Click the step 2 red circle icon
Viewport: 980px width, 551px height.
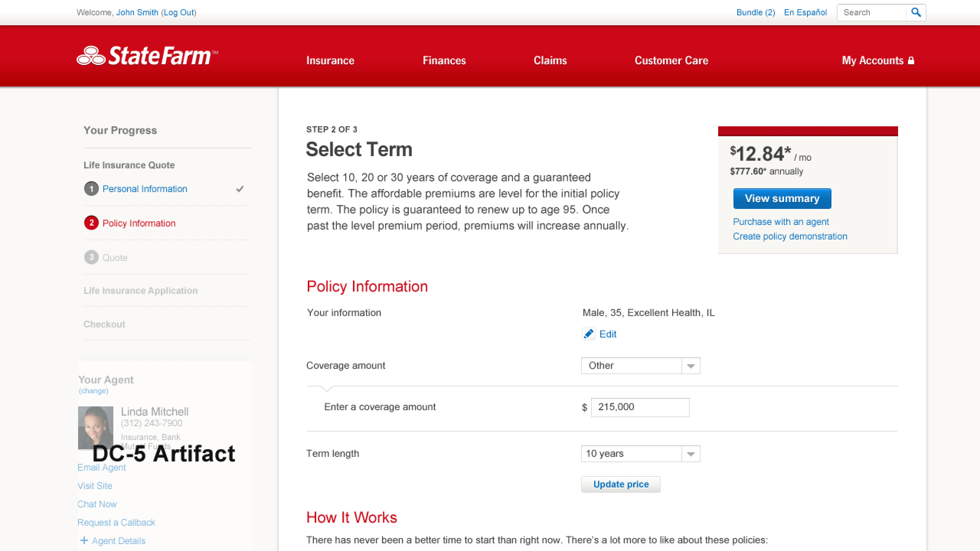[x=91, y=223]
